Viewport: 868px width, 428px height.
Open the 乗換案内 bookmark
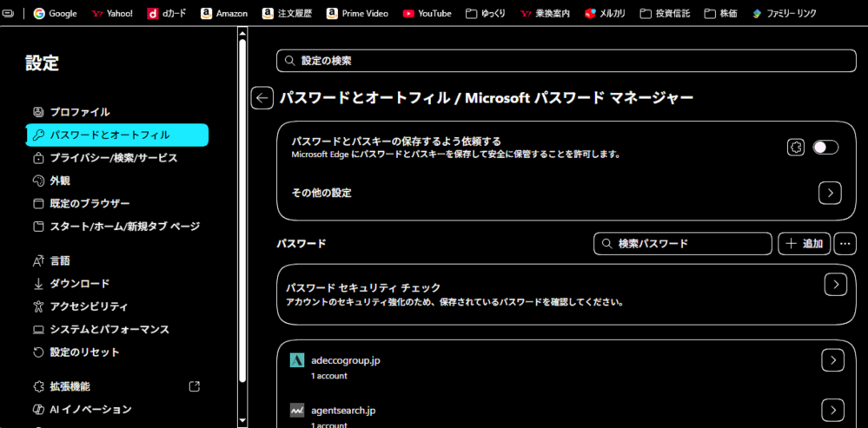pos(545,13)
